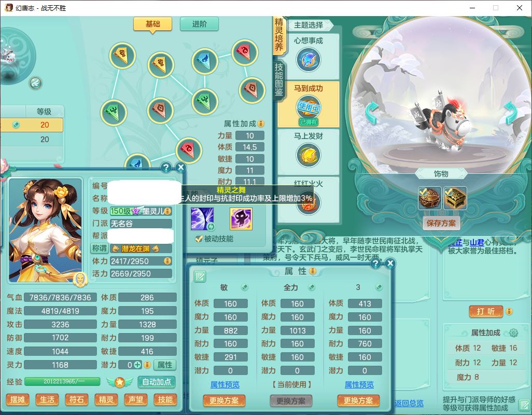Open the 摆摊 menu
This screenshot has height=415, width=532.
click(18, 400)
